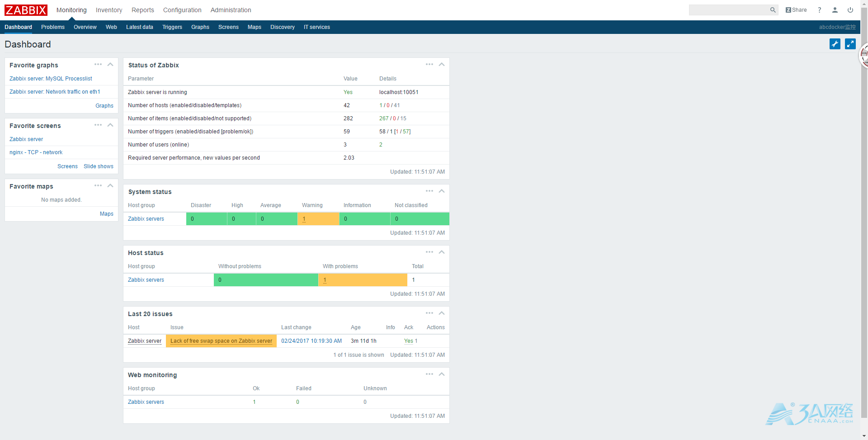Collapse the Status of Zabbix widget
The width and height of the screenshot is (868, 440).
tap(442, 64)
